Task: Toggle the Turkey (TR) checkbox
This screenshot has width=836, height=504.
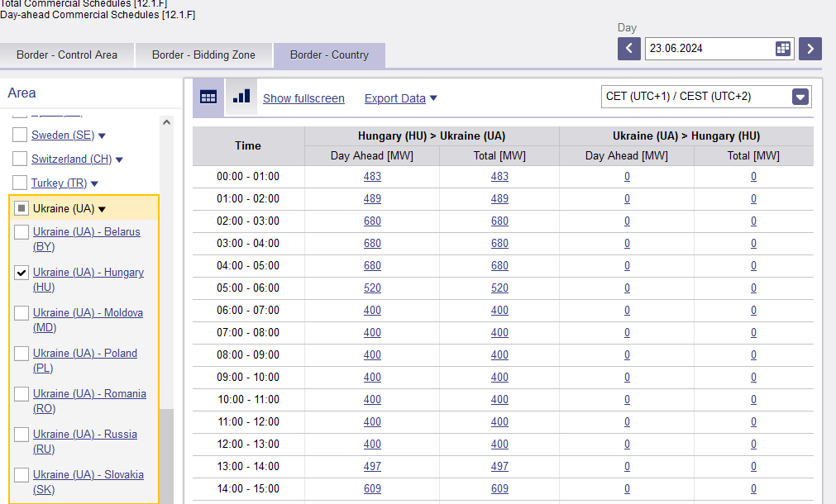Action: tap(20, 183)
